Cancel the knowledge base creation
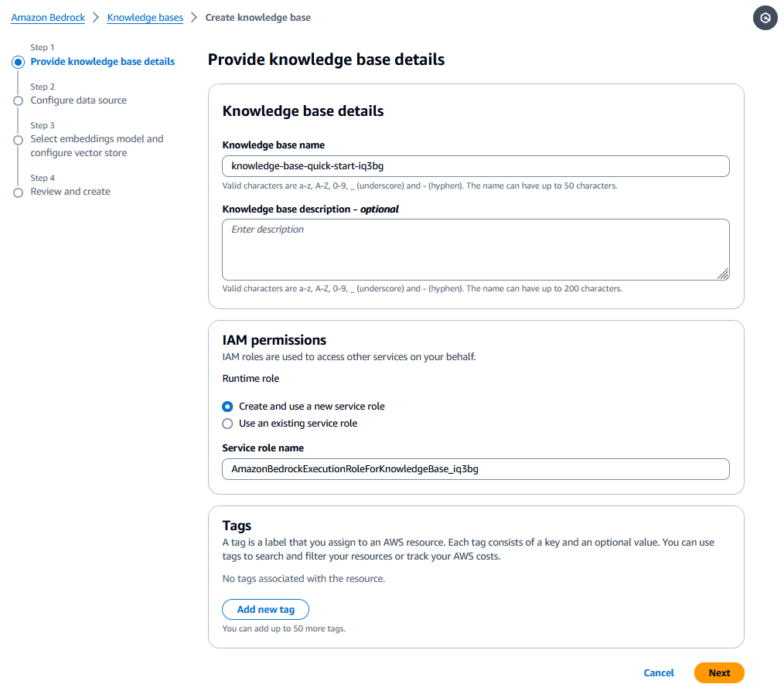 pyautogui.click(x=659, y=673)
